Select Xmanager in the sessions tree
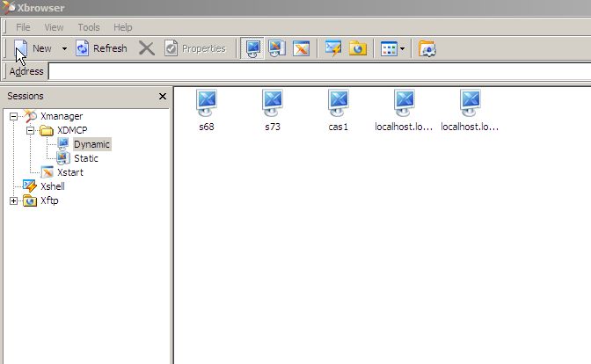Viewport: 591px width, 364px height. [62, 116]
